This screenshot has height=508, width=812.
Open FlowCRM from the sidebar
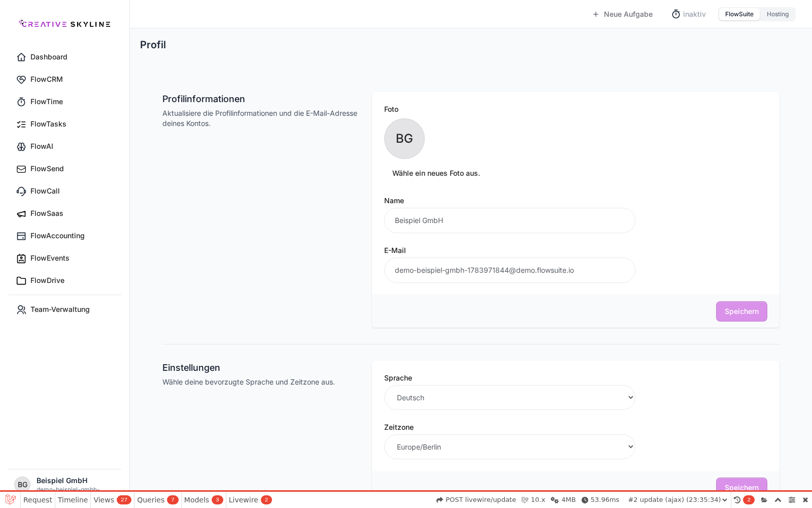[x=46, y=79]
